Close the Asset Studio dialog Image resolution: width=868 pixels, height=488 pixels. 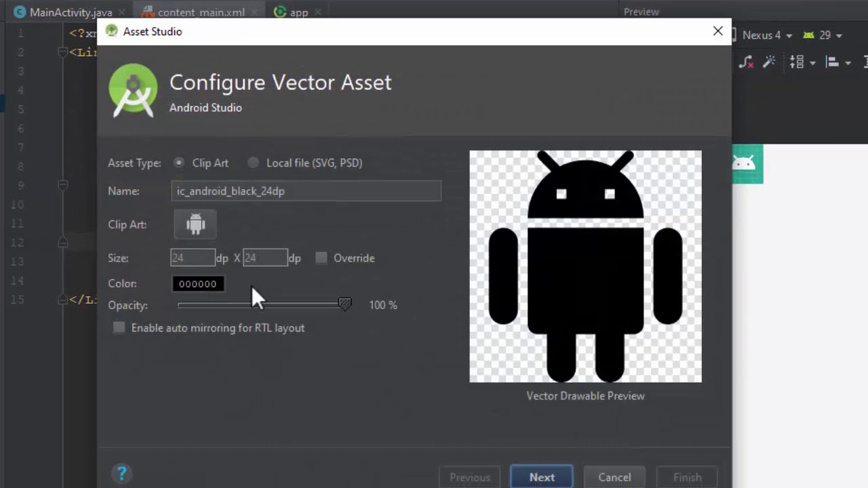click(718, 31)
